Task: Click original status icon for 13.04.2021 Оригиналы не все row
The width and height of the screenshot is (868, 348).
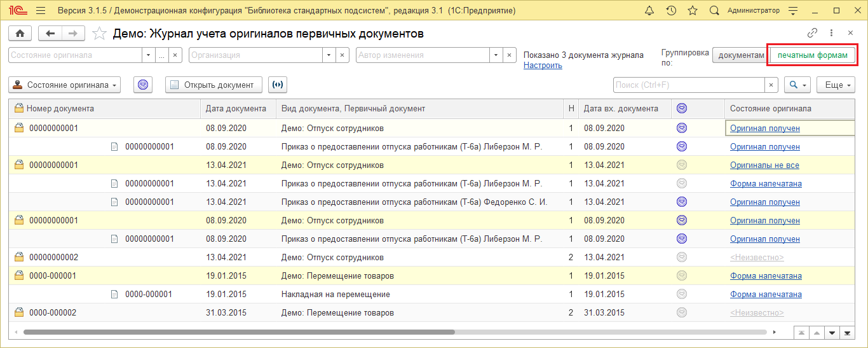Action: click(x=682, y=165)
